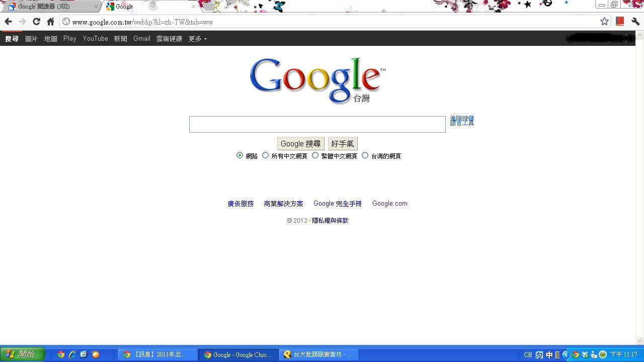Click the page scrollbar down arrow

[x=640, y=340]
